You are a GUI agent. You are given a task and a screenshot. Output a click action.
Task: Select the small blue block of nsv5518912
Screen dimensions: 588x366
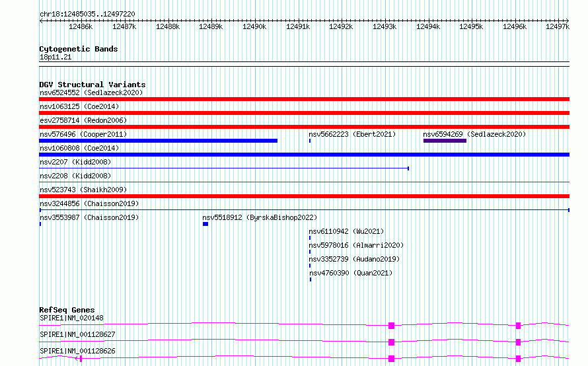205,224
